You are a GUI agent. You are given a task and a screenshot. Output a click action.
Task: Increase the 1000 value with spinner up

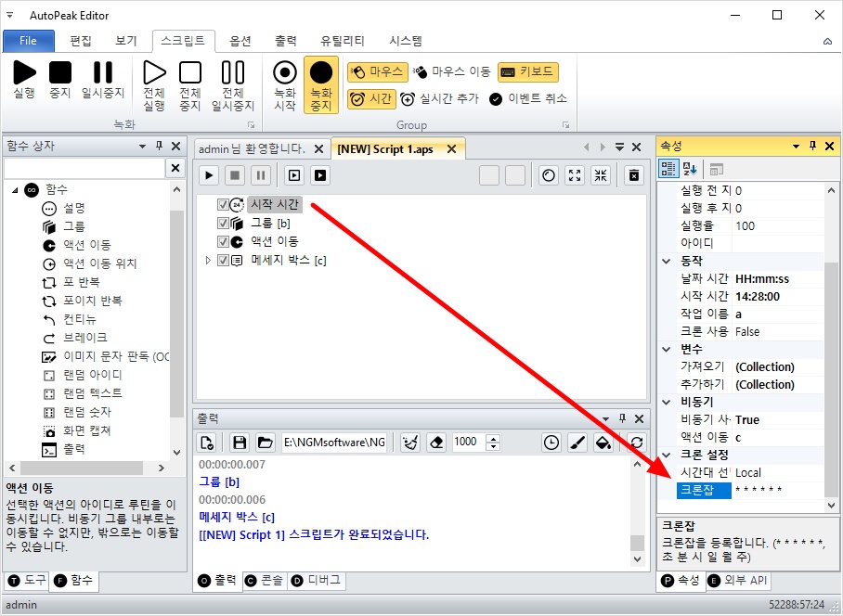coord(493,438)
